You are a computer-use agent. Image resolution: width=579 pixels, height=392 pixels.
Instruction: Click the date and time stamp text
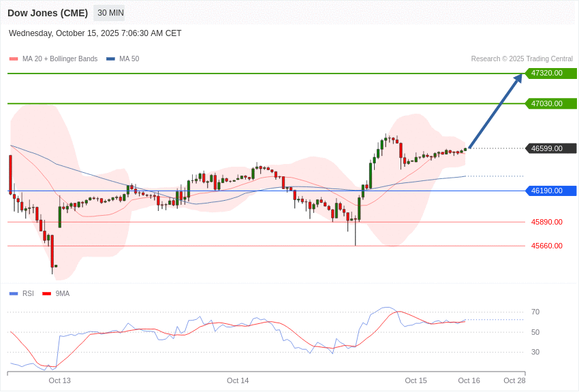point(95,33)
